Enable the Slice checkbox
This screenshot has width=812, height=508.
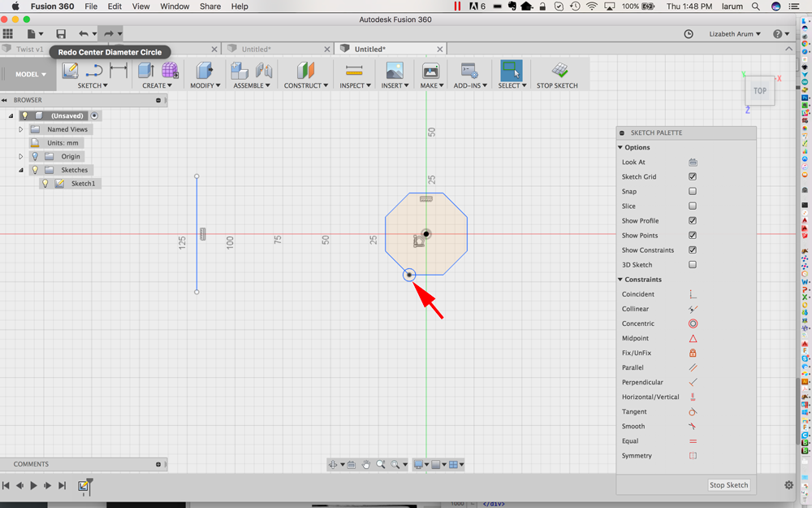pyautogui.click(x=693, y=206)
